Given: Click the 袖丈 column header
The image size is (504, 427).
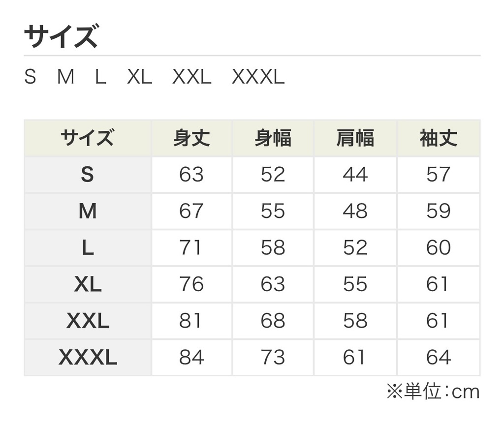Looking at the screenshot, I should [x=439, y=138].
